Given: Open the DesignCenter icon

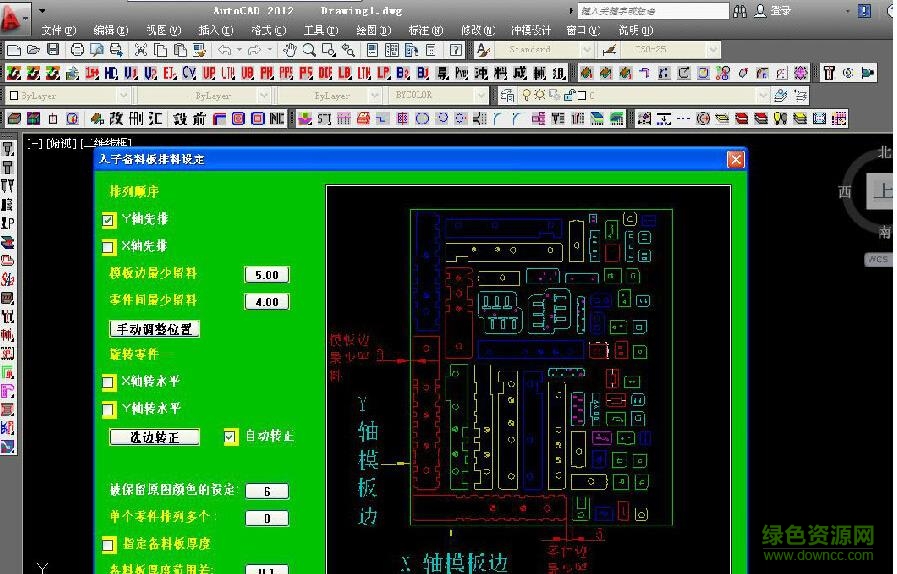Looking at the screenshot, I should (x=392, y=50).
